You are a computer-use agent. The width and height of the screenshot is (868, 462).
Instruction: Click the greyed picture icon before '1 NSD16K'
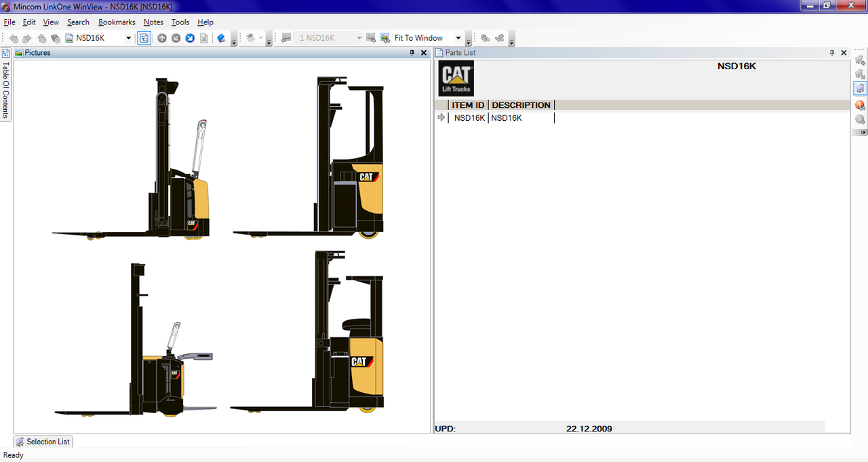[286, 38]
